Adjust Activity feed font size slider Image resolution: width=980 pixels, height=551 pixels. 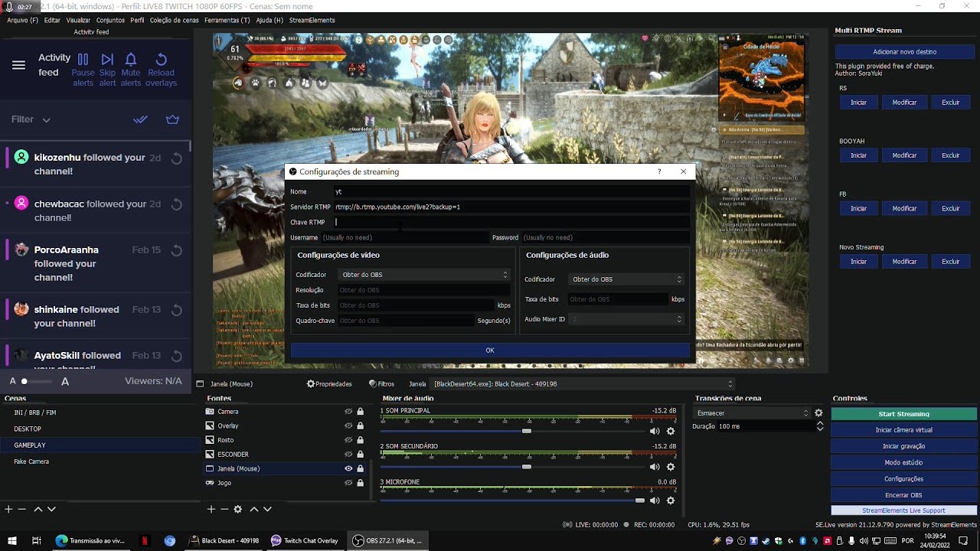[24, 381]
